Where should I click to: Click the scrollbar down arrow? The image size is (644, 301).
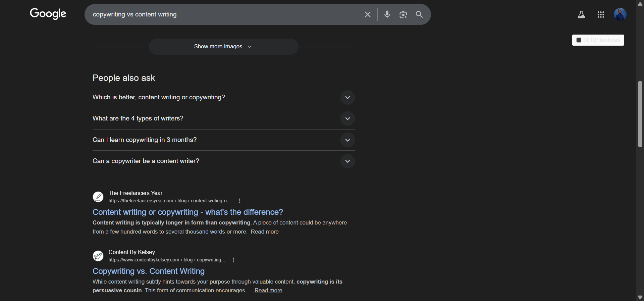640,297
